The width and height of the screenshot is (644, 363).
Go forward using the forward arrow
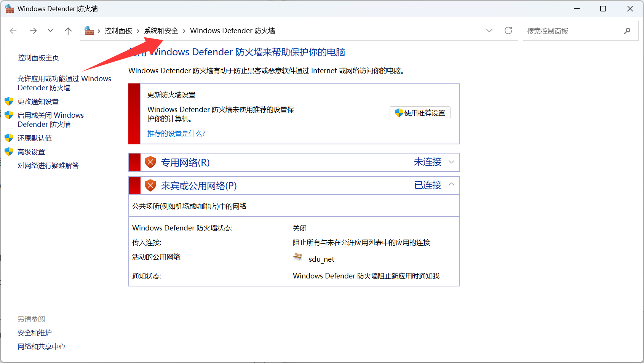point(34,31)
